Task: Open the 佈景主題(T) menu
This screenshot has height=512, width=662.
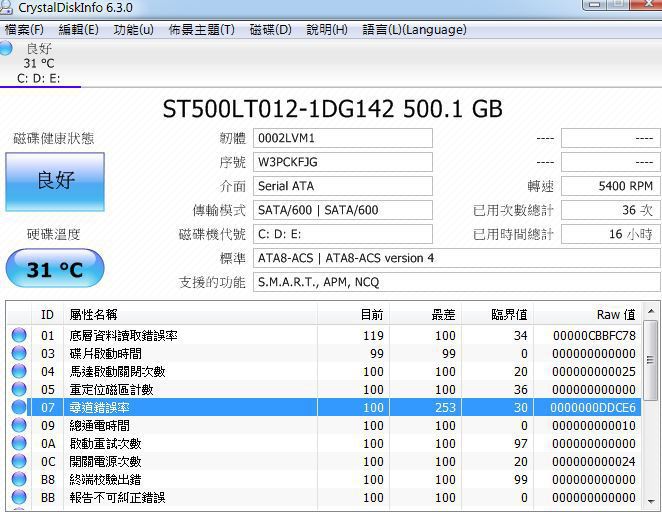Action: point(201,30)
